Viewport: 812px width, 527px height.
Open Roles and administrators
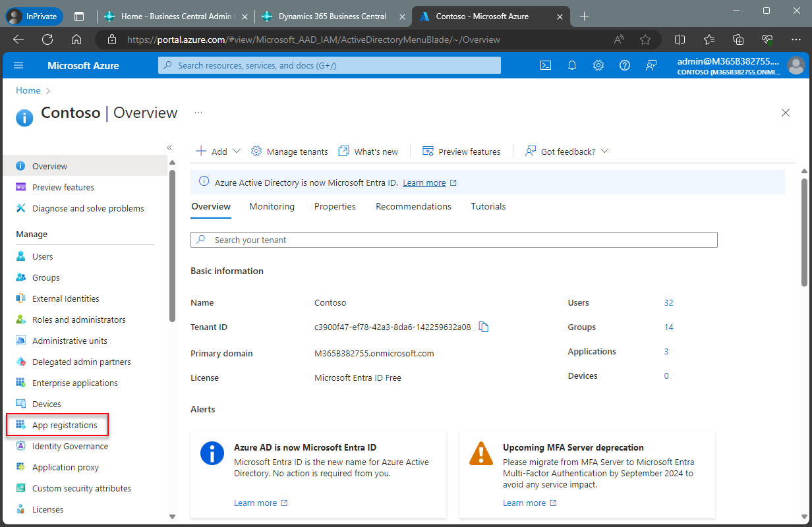pos(80,319)
